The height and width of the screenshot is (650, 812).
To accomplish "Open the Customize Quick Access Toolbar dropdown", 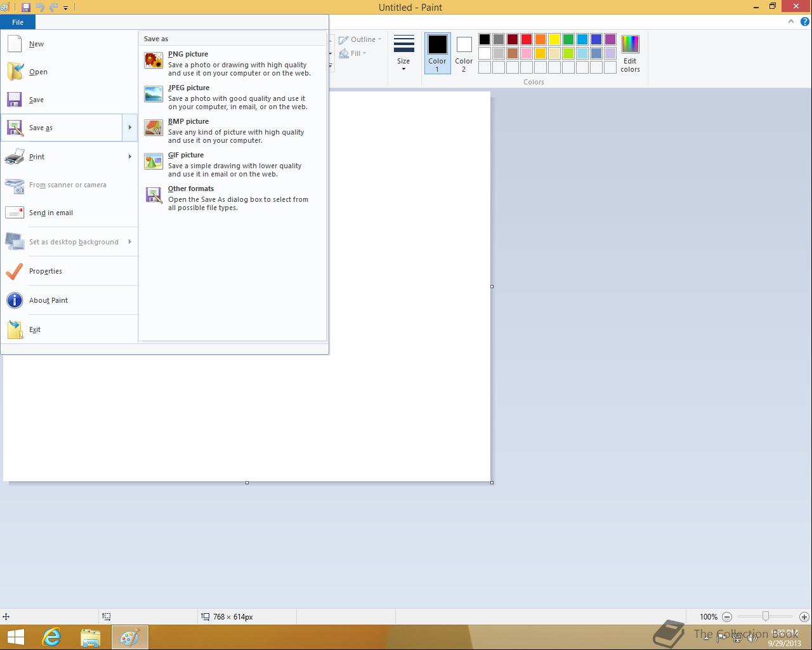I will point(65,7).
